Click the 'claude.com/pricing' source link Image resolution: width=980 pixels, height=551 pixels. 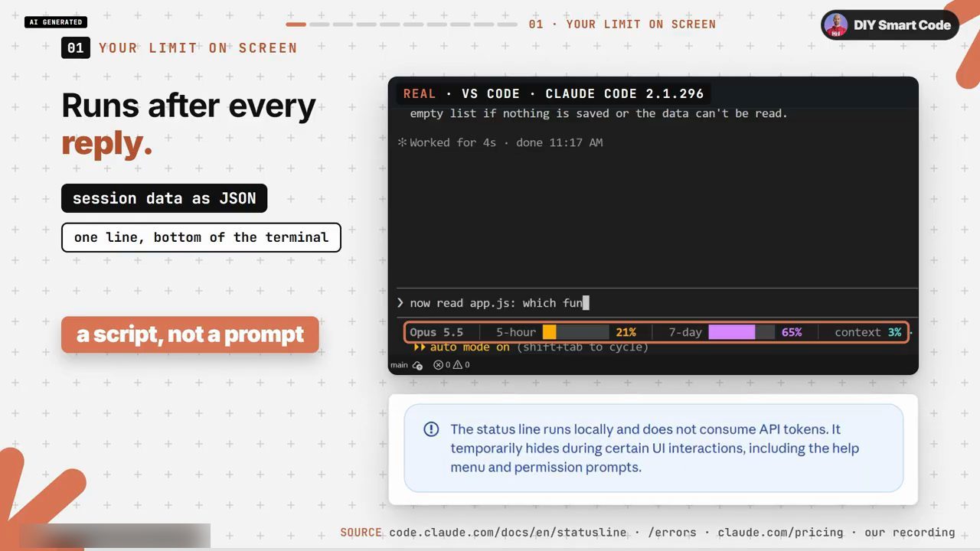pos(780,533)
